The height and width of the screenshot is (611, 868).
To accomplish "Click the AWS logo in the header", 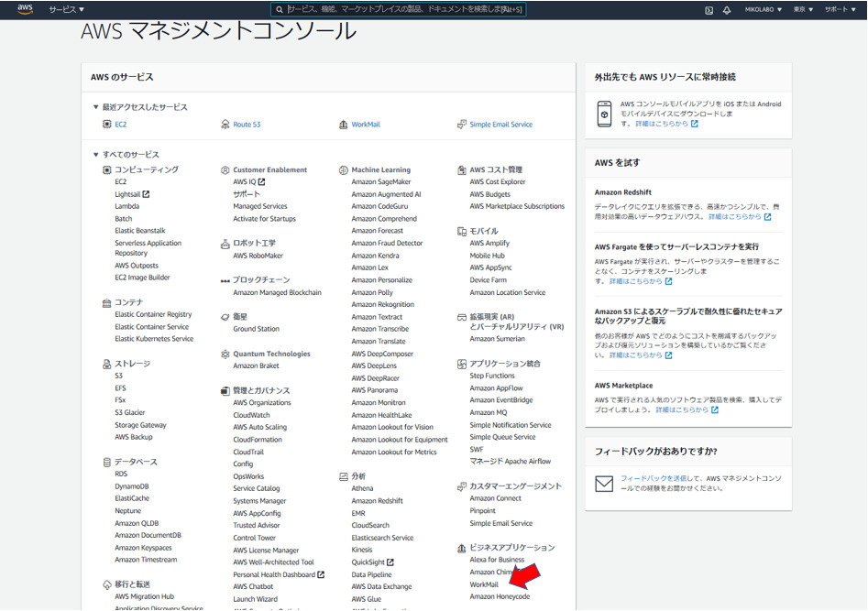I will click(25, 9).
